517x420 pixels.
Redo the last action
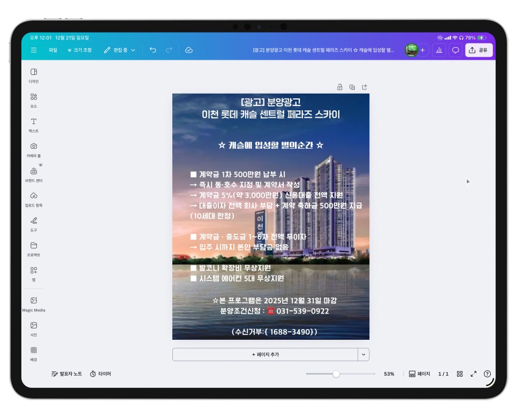click(x=169, y=50)
